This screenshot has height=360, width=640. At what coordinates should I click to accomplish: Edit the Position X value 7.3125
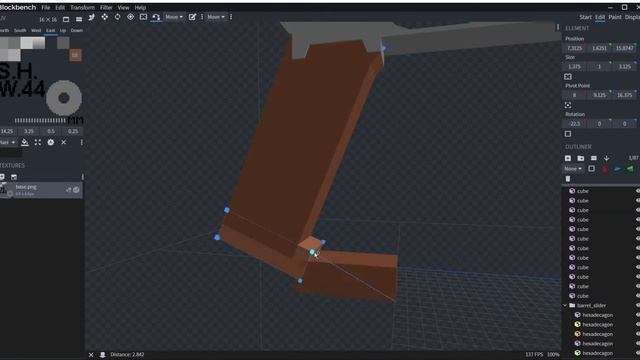[574, 48]
